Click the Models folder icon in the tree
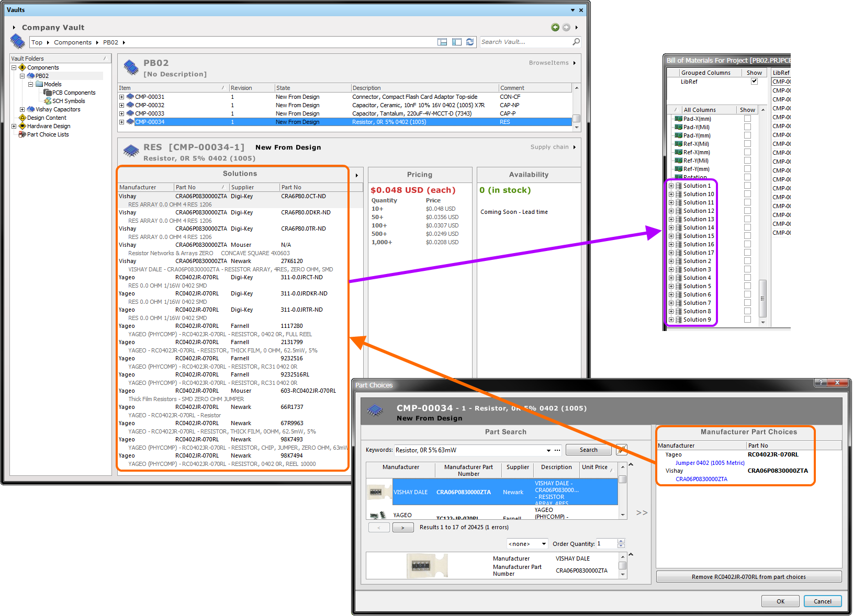853x616 pixels. [39, 84]
